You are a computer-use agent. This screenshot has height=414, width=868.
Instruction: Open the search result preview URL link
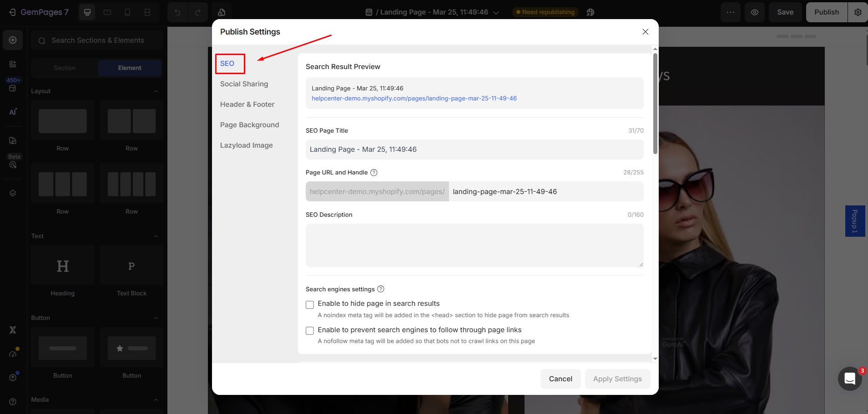click(414, 99)
